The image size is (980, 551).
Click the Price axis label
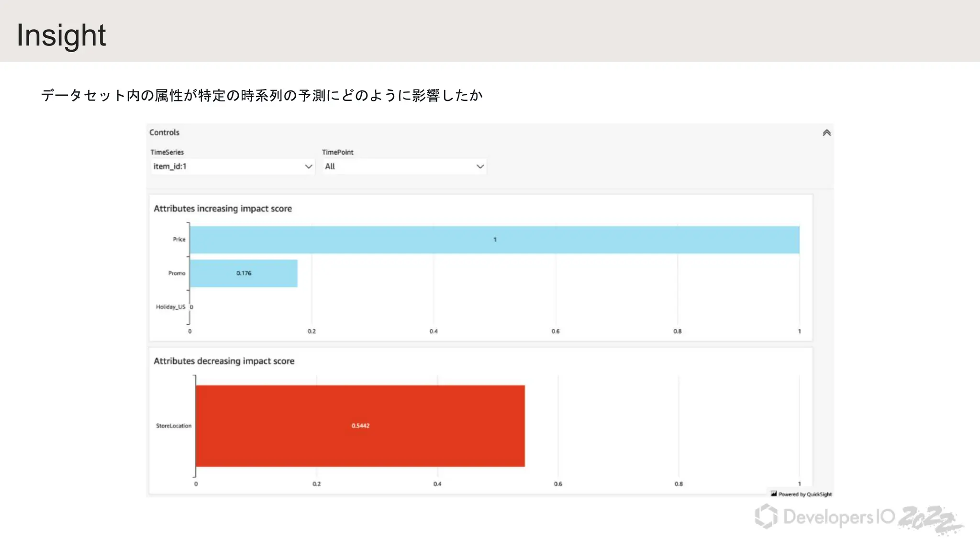tap(179, 239)
